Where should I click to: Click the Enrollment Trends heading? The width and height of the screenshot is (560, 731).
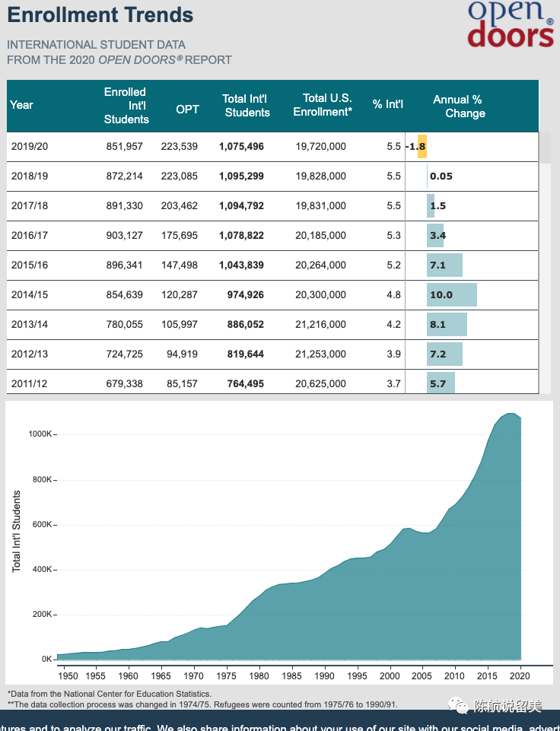[x=100, y=14]
